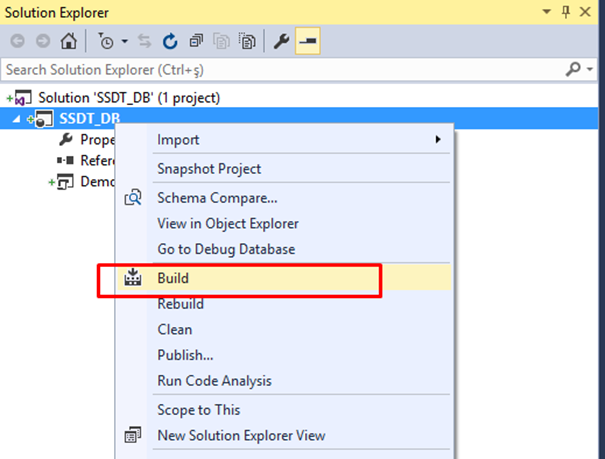The width and height of the screenshot is (605, 459).
Task: Select New Solution Explorer View entry
Action: click(x=284, y=435)
